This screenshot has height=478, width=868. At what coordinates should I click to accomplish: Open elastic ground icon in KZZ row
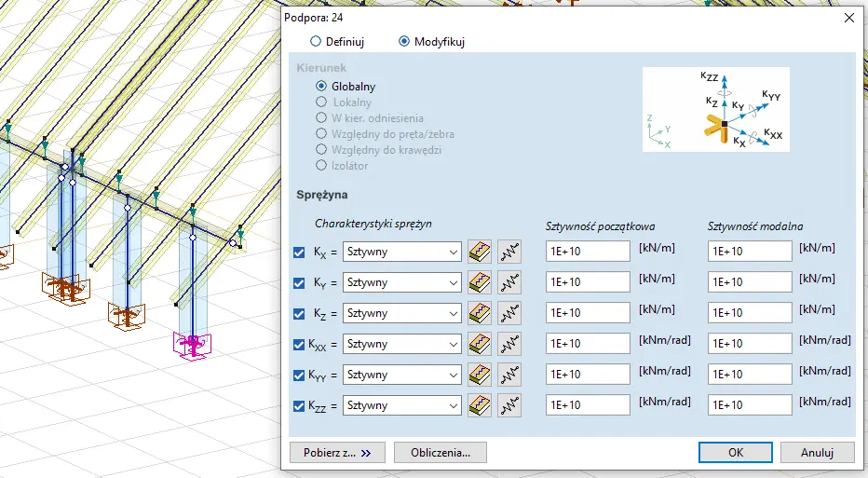479,405
